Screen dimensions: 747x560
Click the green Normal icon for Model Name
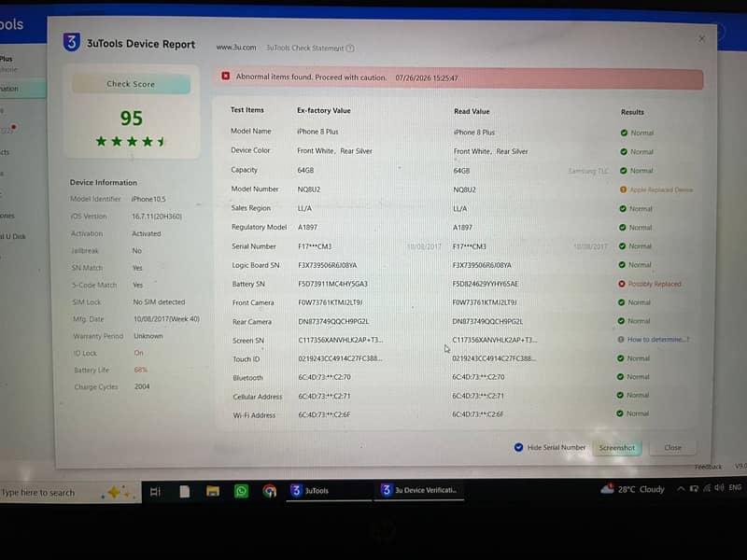coord(624,133)
